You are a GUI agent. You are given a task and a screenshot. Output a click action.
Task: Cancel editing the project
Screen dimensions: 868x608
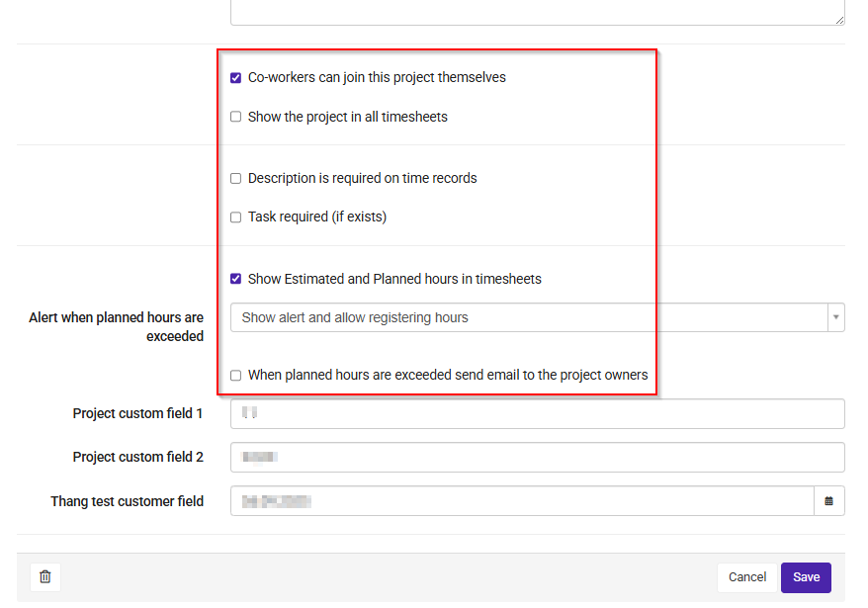pos(747,577)
